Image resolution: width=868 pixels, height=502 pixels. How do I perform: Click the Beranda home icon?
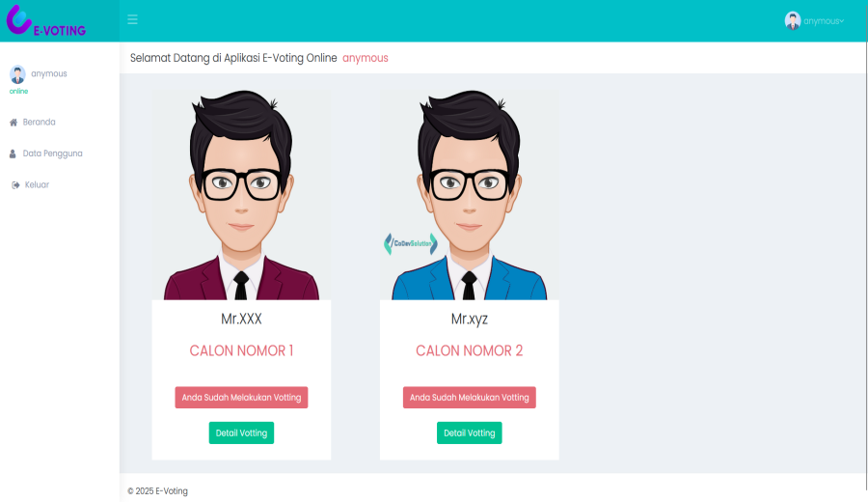pos(14,123)
